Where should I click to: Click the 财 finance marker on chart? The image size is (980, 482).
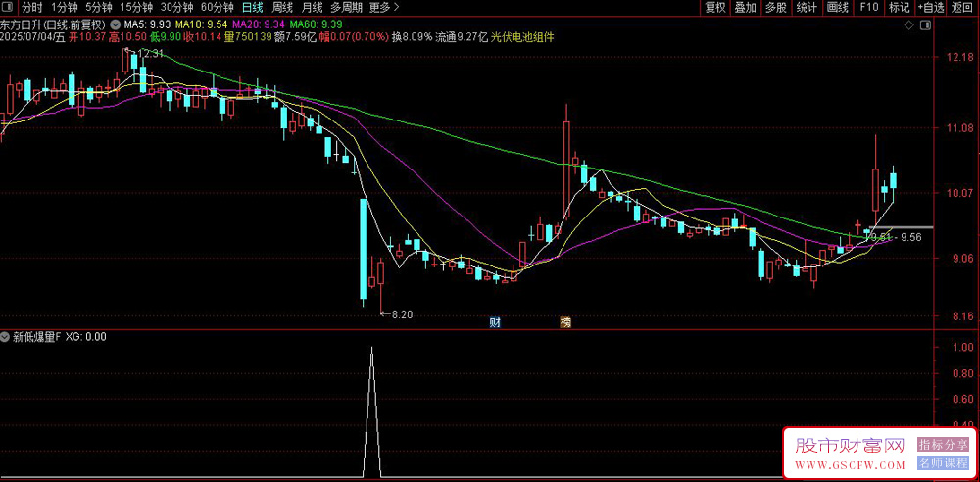pyautogui.click(x=494, y=323)
